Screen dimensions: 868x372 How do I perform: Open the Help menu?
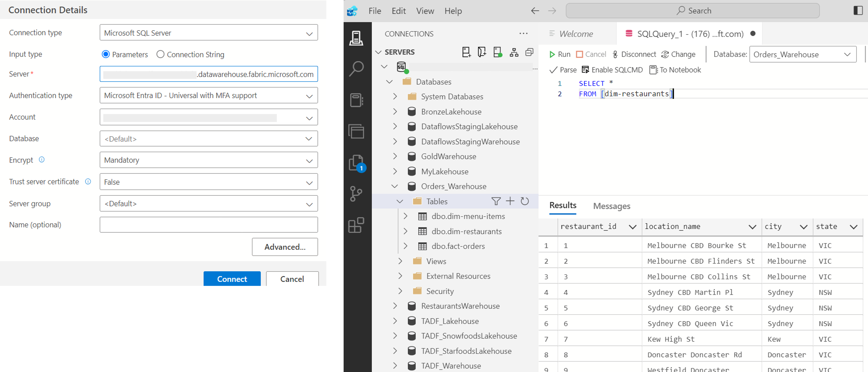(x=453, y=11)
